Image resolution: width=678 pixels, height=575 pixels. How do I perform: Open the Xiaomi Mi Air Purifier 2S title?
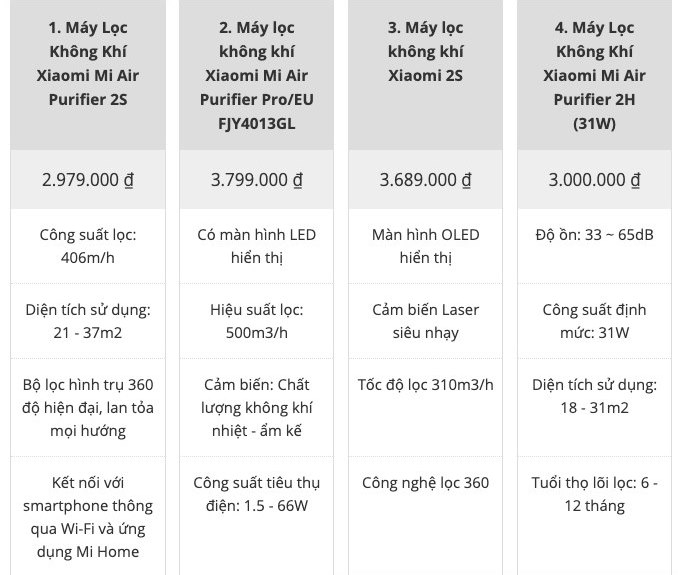(x=88, y=64)
